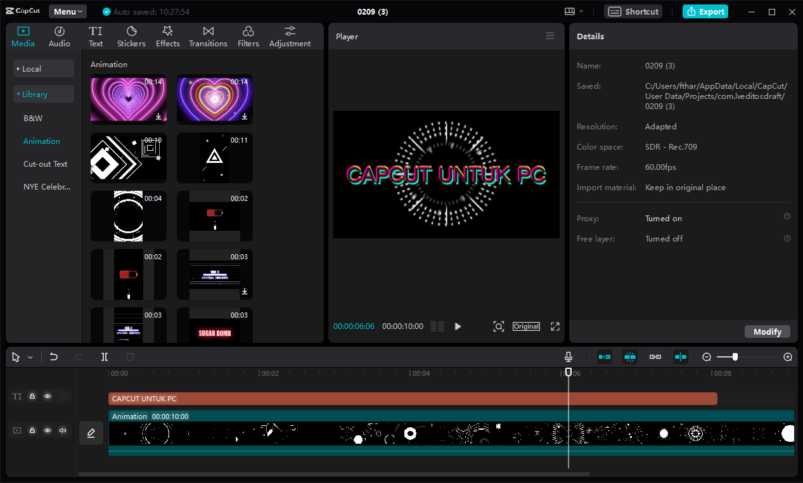The height and width of the screenshot is (483, 803).
Task: Select the Cut-out Text category
Action: [45, 164]
